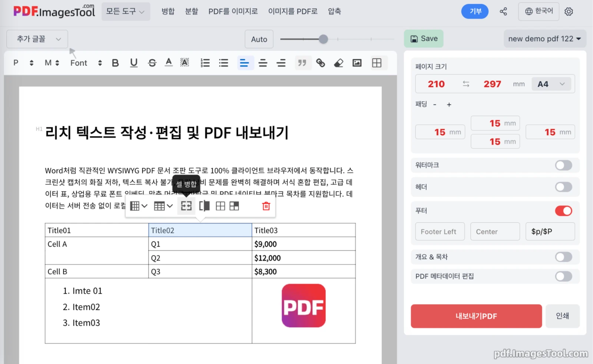Insert an image
Viewport: 593px width, 364px height.
357,63
